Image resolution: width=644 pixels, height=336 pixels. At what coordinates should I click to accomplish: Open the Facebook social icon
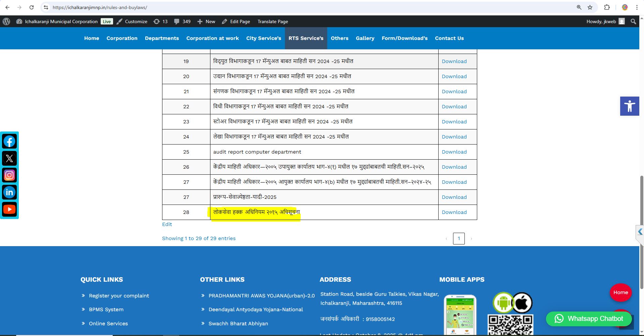(9, 142)
